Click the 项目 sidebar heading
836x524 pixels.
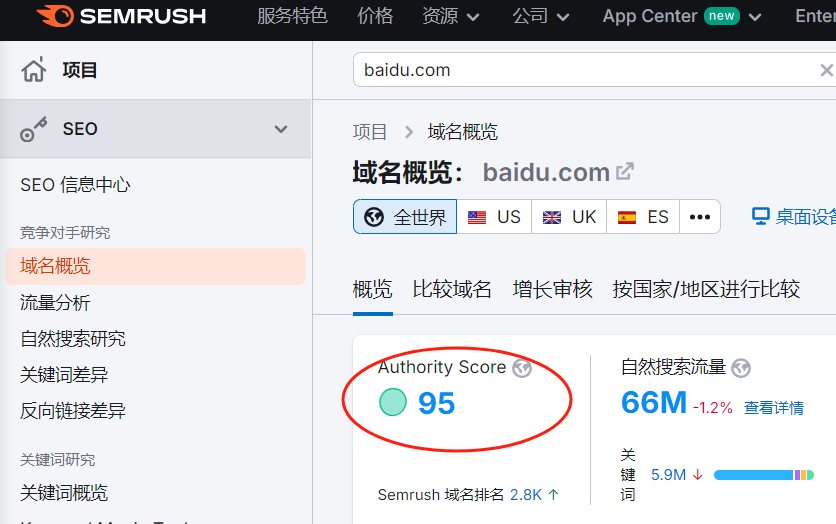click(79, 70)
